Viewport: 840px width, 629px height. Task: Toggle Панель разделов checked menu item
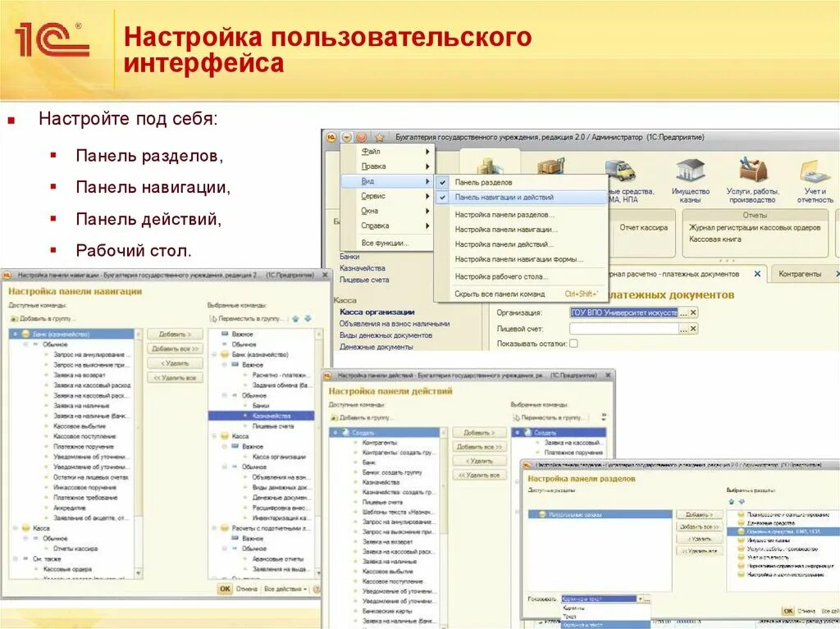pos(521,182)
